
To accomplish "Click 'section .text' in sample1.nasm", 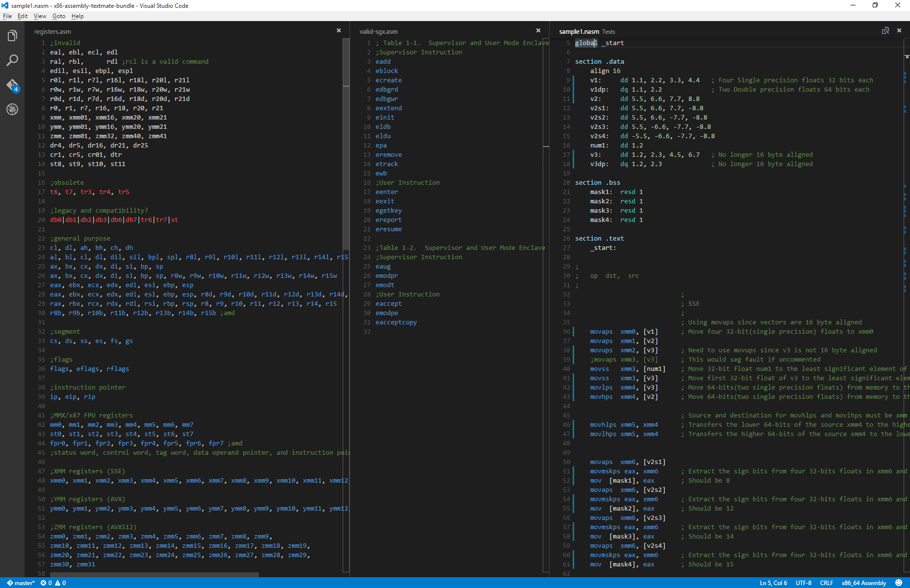I will 600,239.
